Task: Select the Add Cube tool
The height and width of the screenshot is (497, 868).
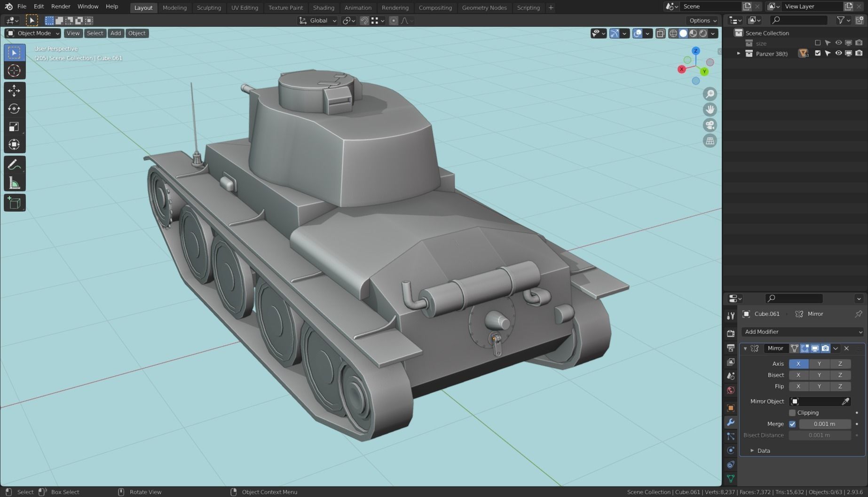Action: [15, 202]
